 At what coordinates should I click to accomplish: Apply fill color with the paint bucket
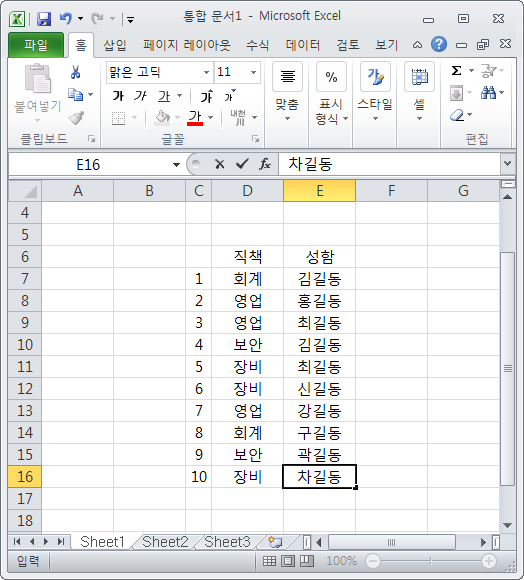point(162,118)
